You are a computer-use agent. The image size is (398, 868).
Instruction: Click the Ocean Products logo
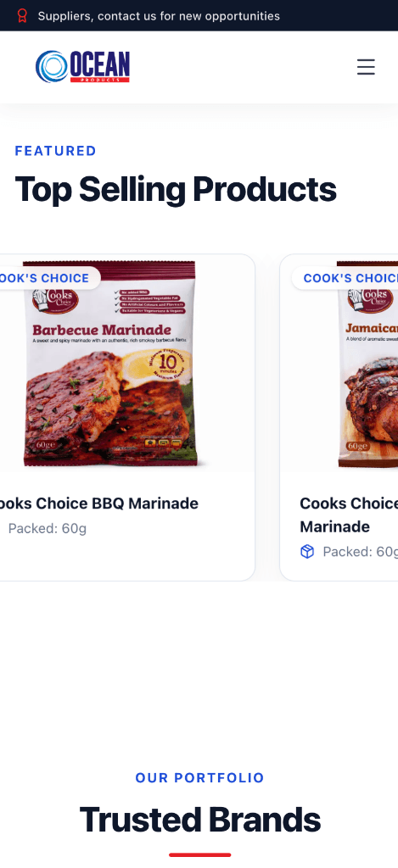(82, 67)
